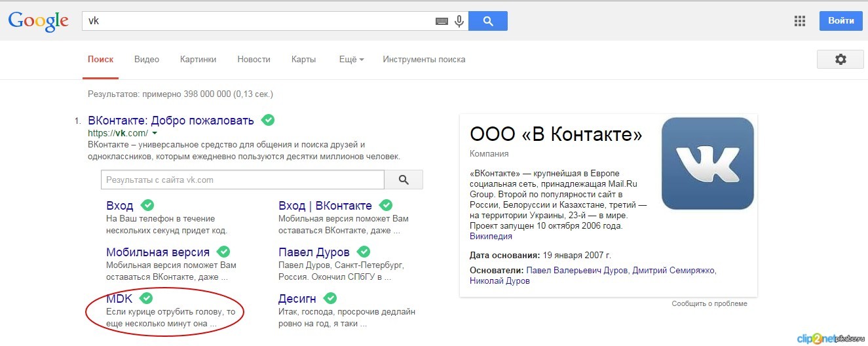Expand the Ещё menu
This screenshot has height=346, width=868.
pyautogui.click(x=351, y=59)
